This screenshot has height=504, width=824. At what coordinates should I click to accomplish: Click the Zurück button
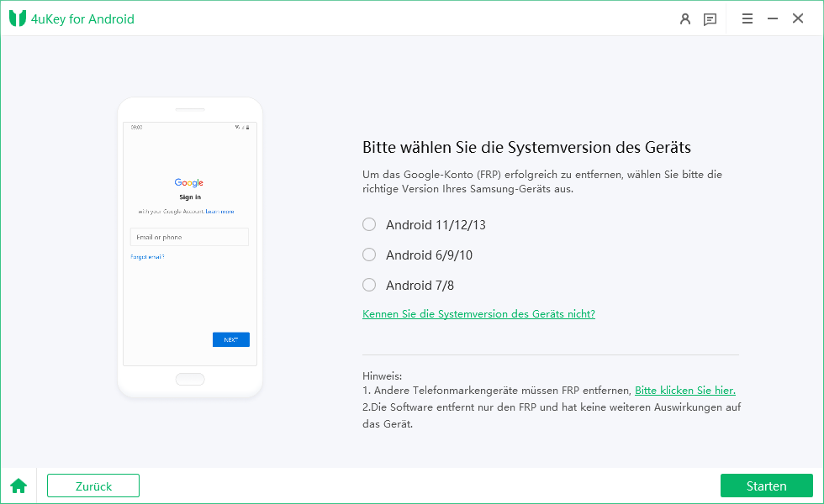[93, 486]
